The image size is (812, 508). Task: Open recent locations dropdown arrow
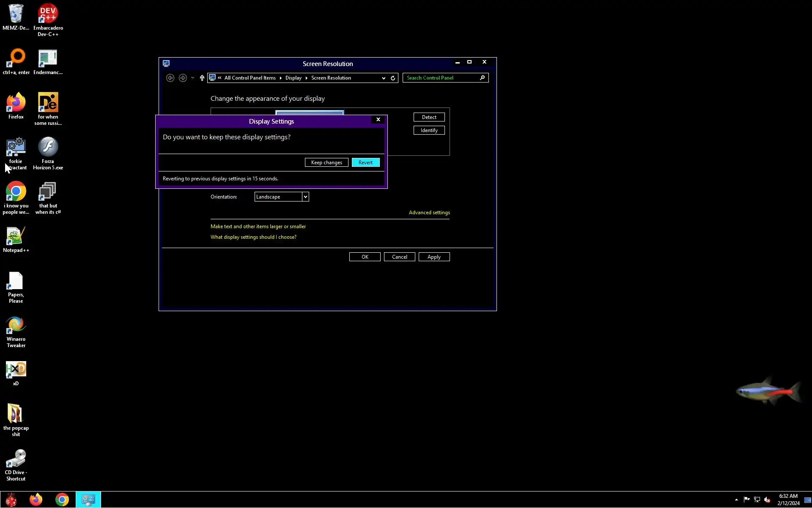click(x=192, y=78)
